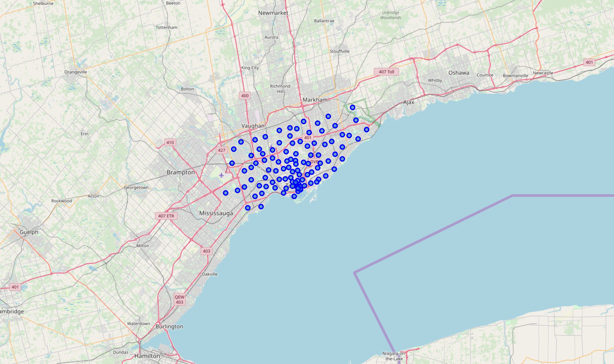
Task: Click the 403 shield near Oakville
Action: (x=206, y=251)
